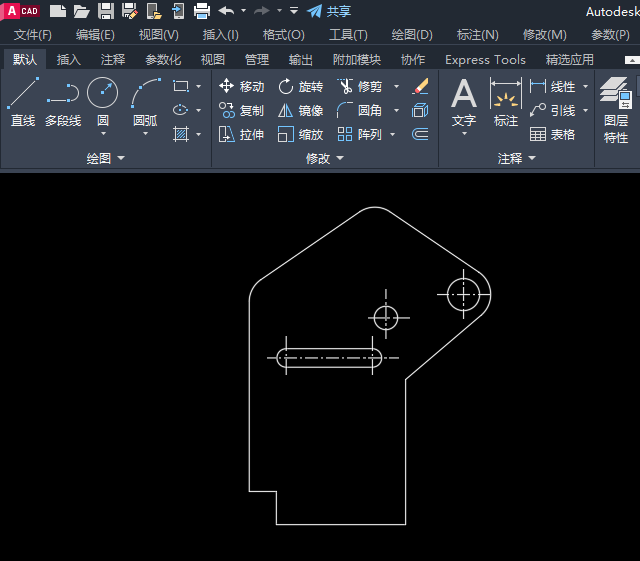Expand the Modify (修改) panel
The width and height of the screenshot is (640, 561).
pyautogui.click(x=325, y=158)
